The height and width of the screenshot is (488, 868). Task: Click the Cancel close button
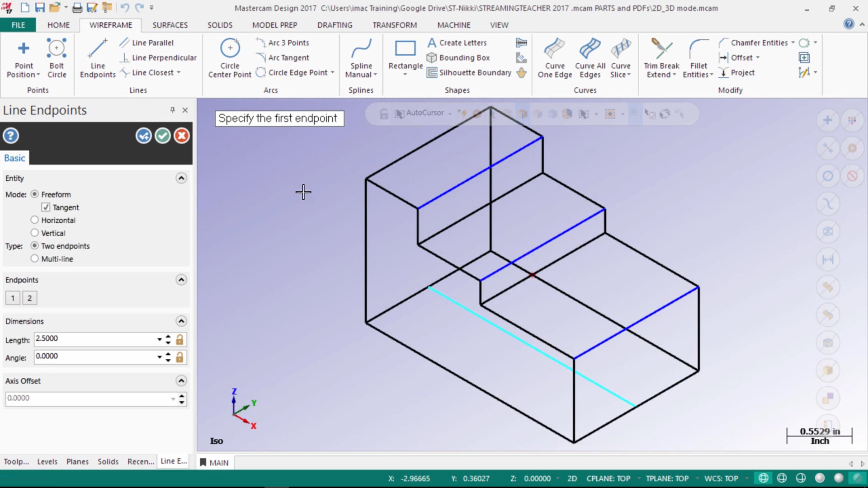(182, 136)
